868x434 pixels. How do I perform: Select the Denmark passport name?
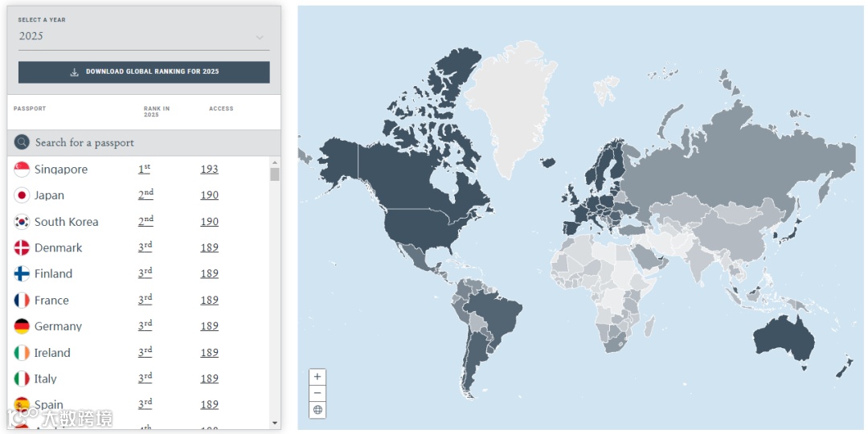58,248
